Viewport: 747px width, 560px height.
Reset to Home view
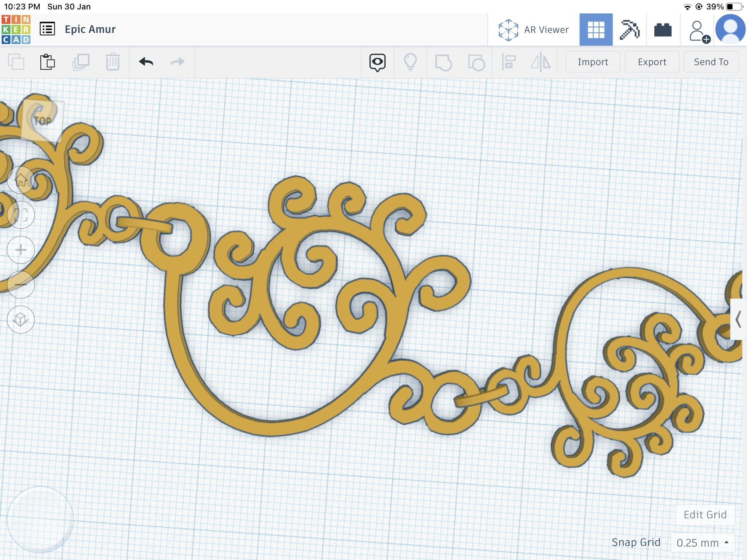tap(21, 180)
